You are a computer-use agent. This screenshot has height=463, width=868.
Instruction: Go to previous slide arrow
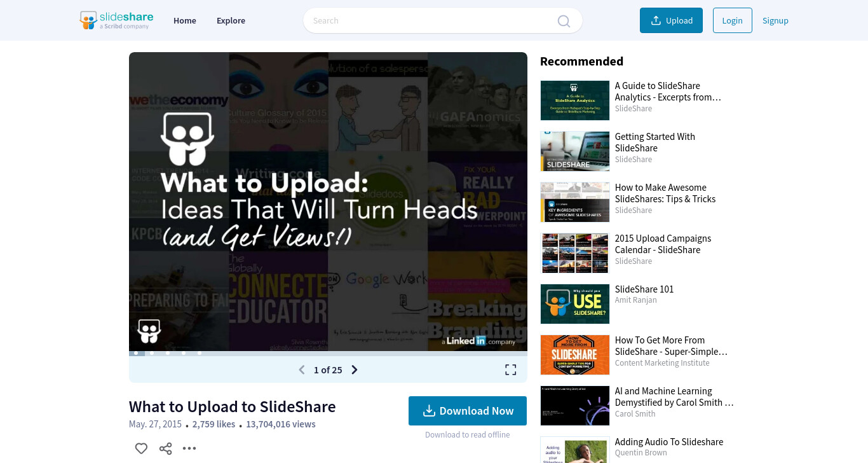pos(302,370)
